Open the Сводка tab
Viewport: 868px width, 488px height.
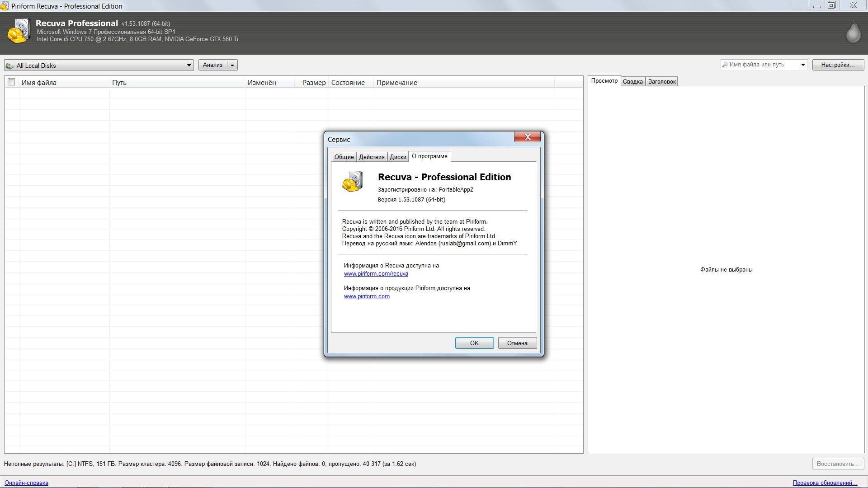[x=632, y=81]
